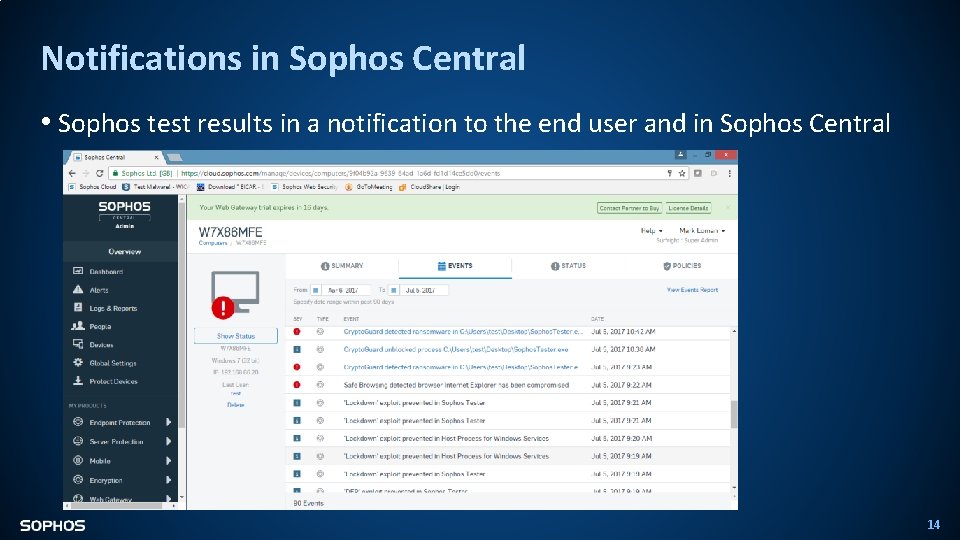Open the Sophos Cloud bookmark
This screenshot has height=540, width=960.
(x=92, y=187)
